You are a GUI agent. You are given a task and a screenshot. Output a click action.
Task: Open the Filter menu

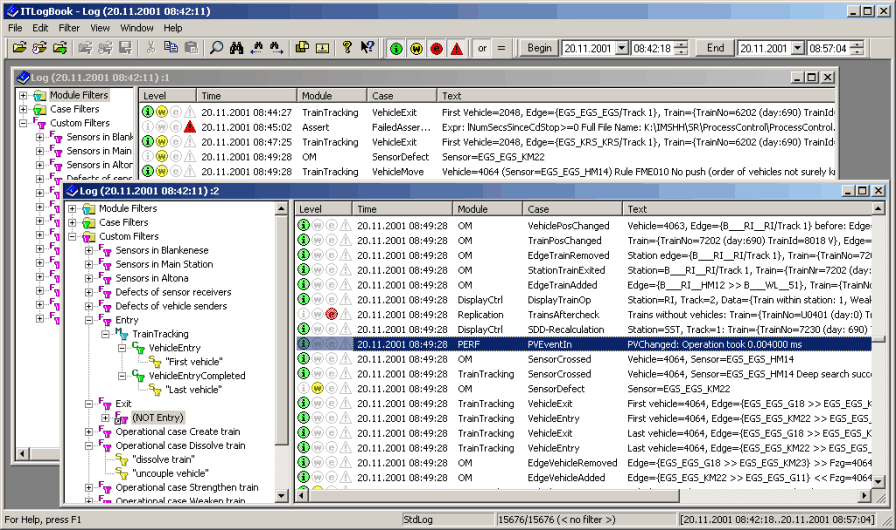(69, 28)
